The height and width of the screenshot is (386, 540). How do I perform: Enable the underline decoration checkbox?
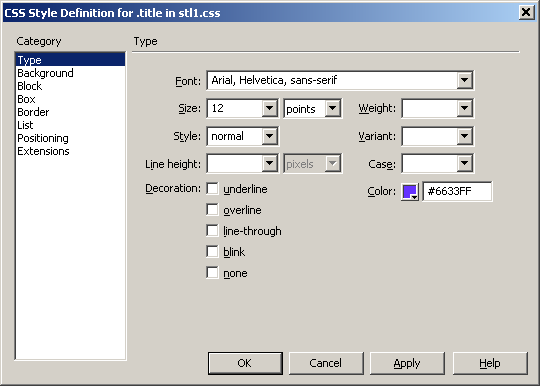coord(212,189)
